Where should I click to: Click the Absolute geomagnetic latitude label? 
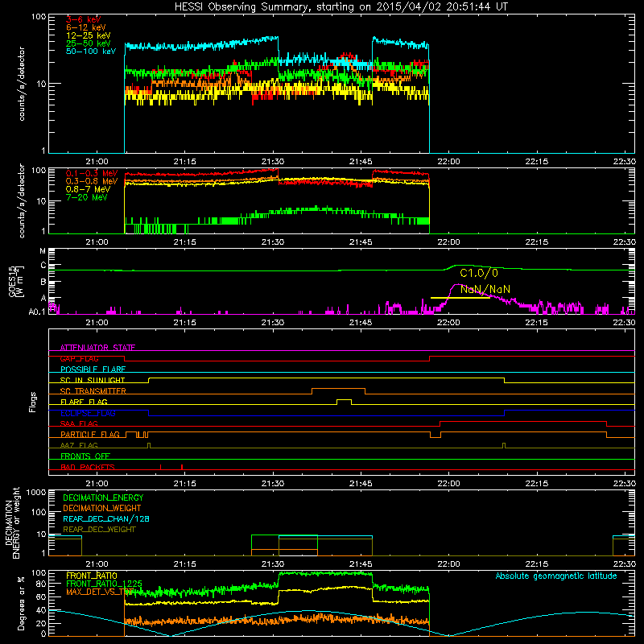(x=556, y=576)
